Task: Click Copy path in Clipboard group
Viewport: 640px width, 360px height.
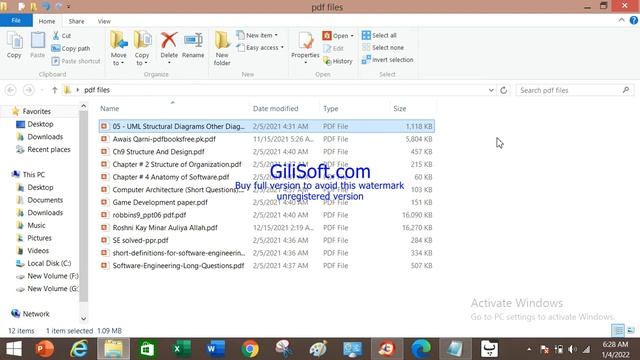Action: pos(71,49)
